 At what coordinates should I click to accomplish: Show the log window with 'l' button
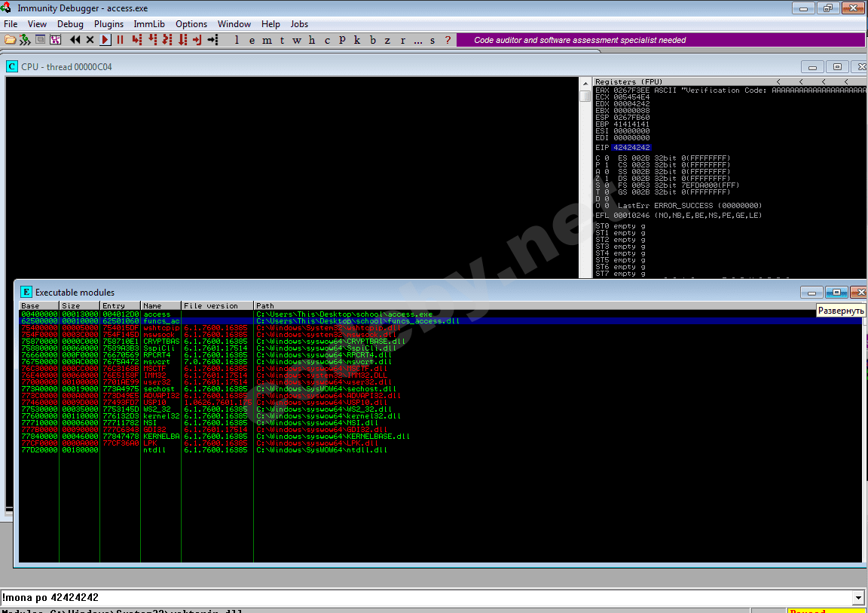(x=237, y=40)
